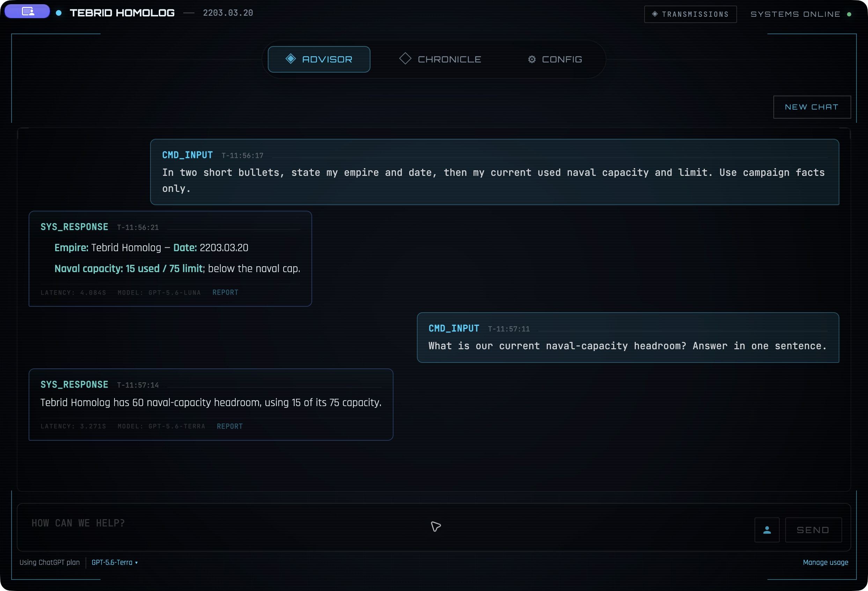Viewport: 868px width, 591px height.
Task: Click the timestamp T-11:57:14
Action: coord(138,386)
